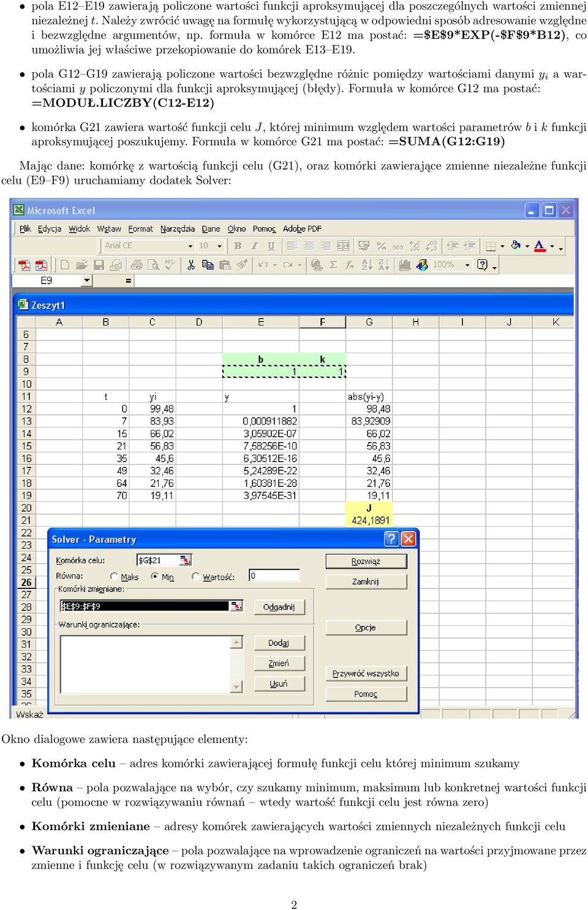Open the Plik menu
The height and width of the screenshot is (910, 588).
tap(25, 228)
